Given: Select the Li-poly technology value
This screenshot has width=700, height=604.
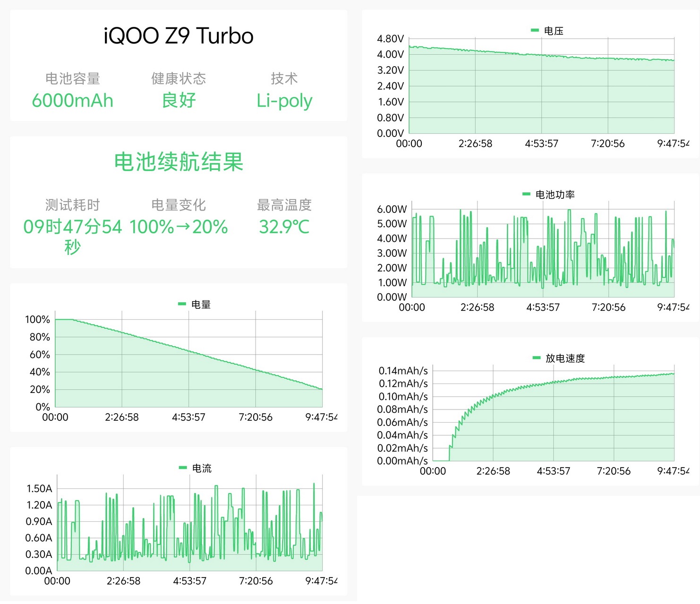Looking at the screenshot, I should (x=284, y=101).
